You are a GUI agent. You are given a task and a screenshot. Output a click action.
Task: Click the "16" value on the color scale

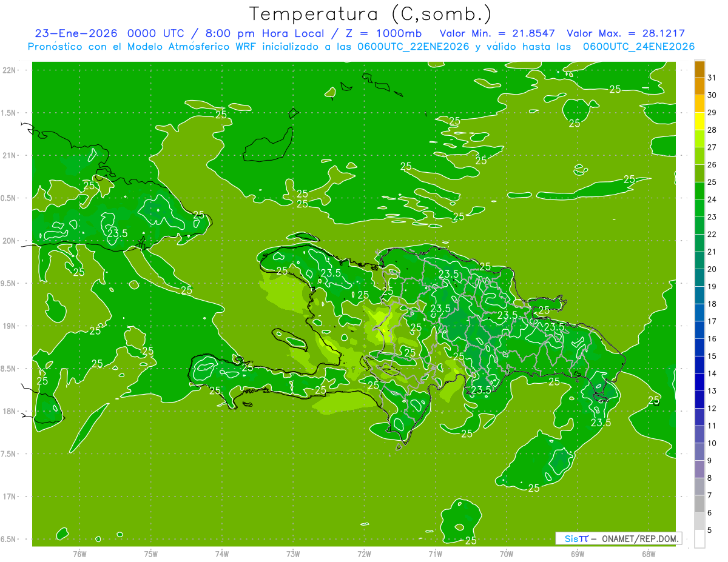712,339
